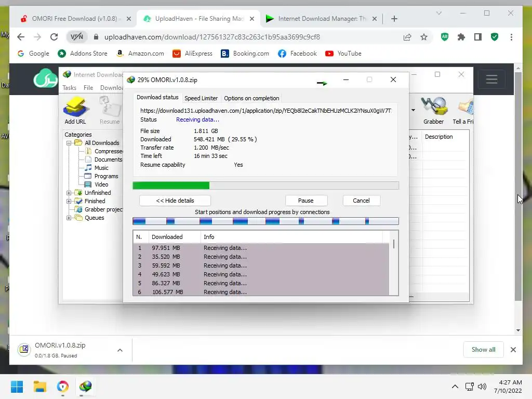This screenshot has height=399, width=532.
Task: Click the Tell a Friend icon in IDM
Action: [x=463, y=110]
